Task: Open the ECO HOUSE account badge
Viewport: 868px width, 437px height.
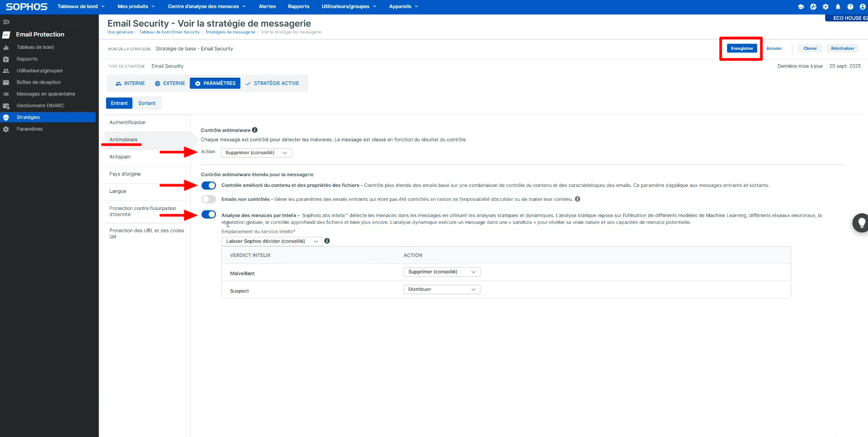Action: 848,18
